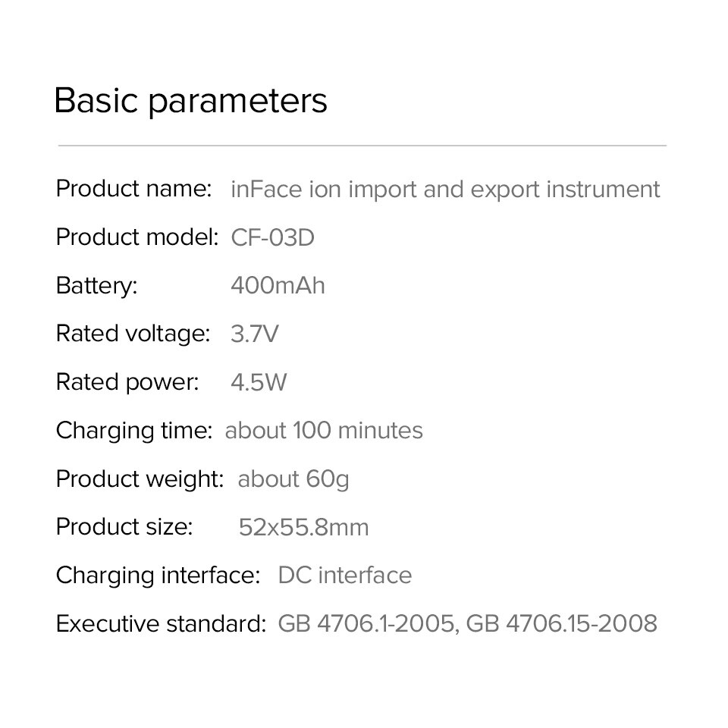Viewport: 728px width, 728px height.
Task: Select the Charging time label
Action: [134, 431]
